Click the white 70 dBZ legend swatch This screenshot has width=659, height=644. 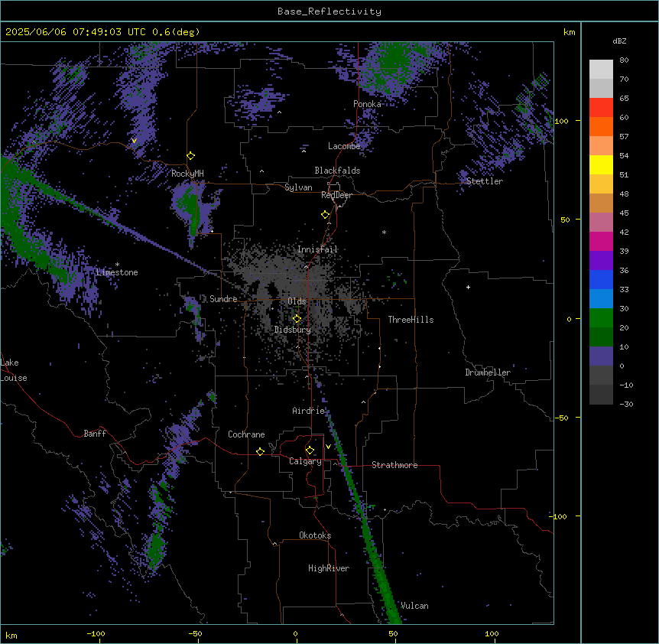coord(601,70)
